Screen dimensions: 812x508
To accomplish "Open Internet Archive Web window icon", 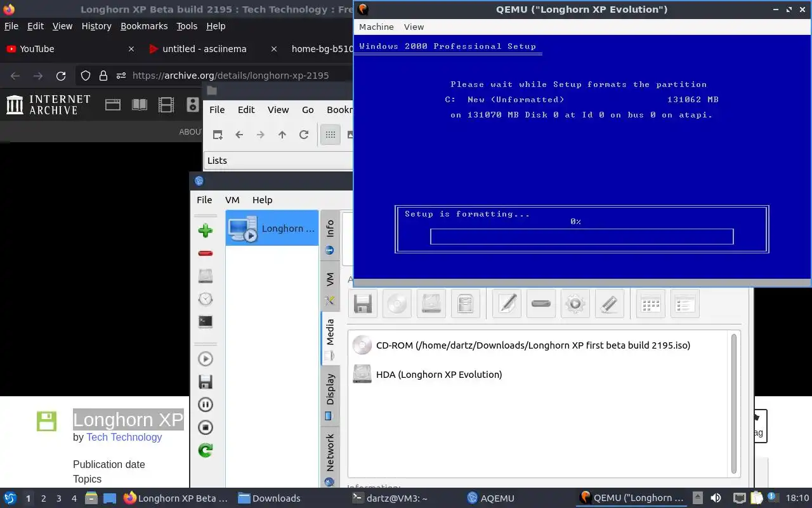I will 113,105.
